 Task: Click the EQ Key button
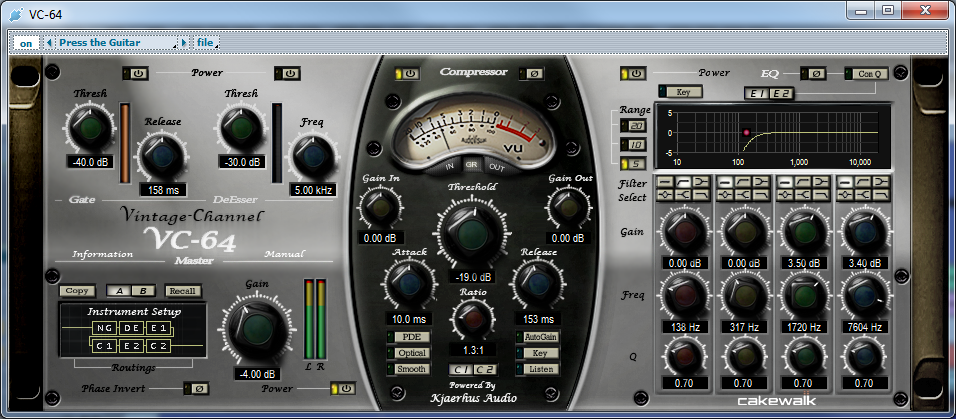(x=680, y=91)
